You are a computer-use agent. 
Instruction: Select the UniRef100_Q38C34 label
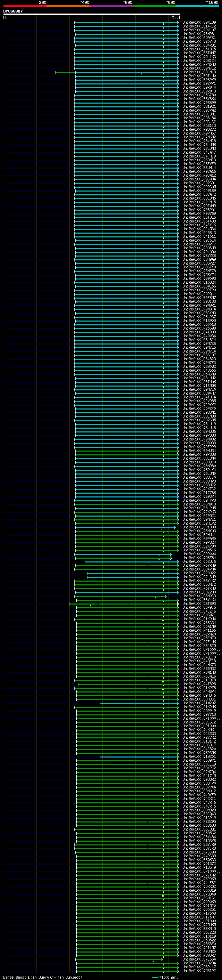[x=199, y=623]
